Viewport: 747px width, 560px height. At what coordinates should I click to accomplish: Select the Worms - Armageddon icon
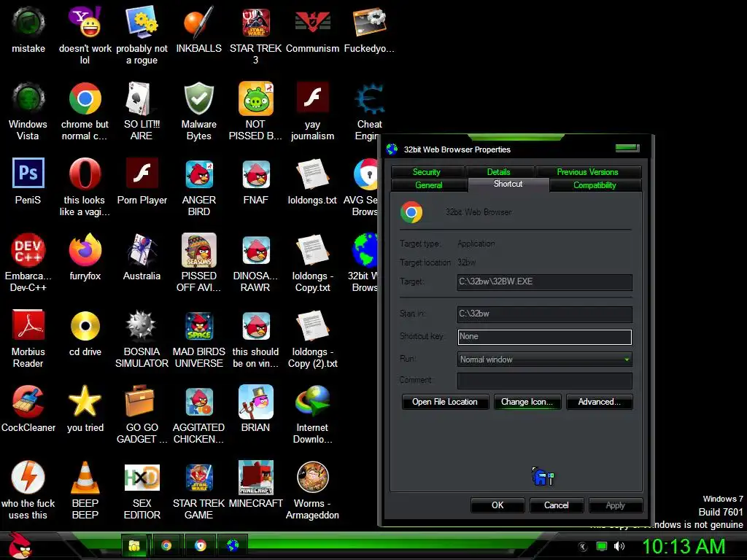(x=312, y=489)
